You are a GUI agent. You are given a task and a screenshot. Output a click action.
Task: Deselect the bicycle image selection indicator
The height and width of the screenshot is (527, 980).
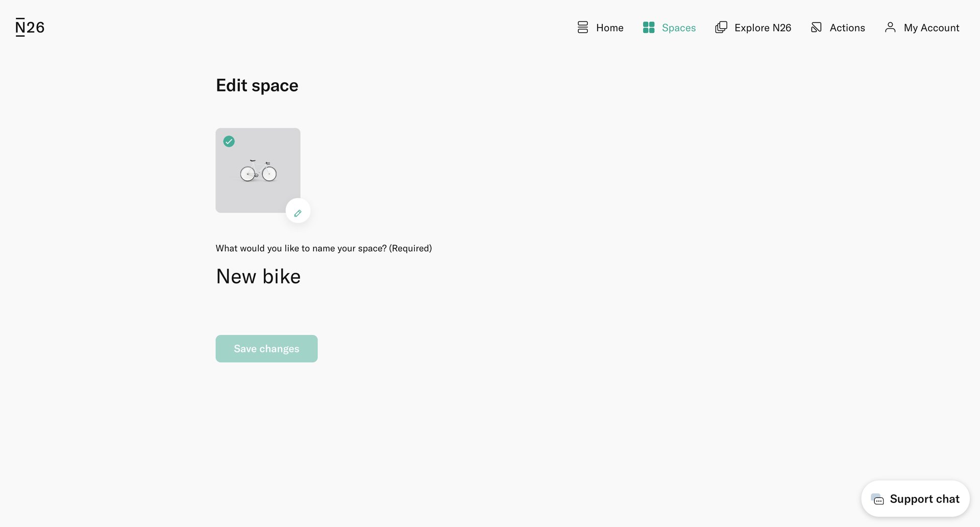[229, 141]
